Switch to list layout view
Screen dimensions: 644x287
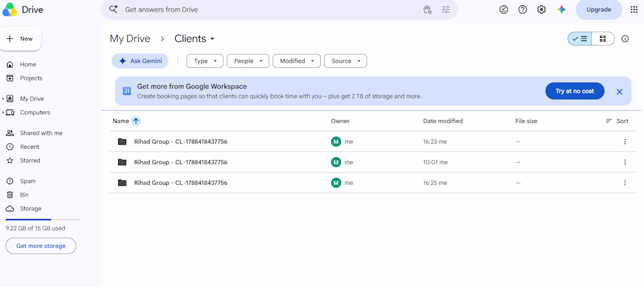click(x=580, y=39)
